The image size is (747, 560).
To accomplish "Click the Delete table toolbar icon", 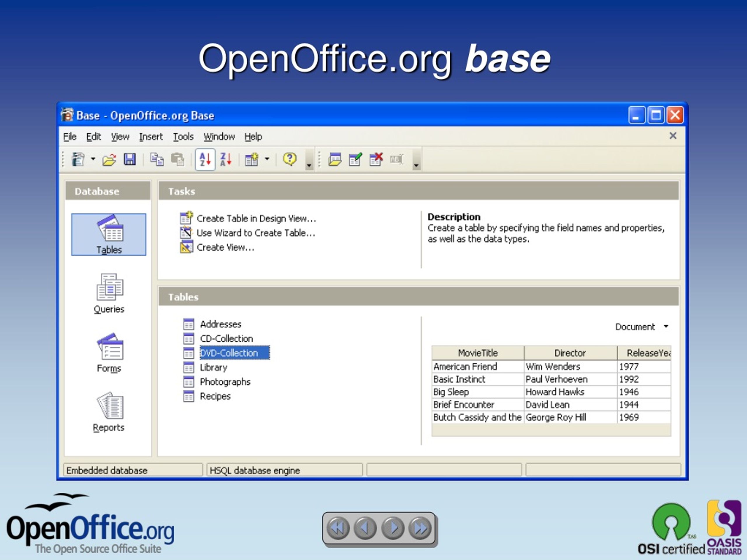I will 376,159.
